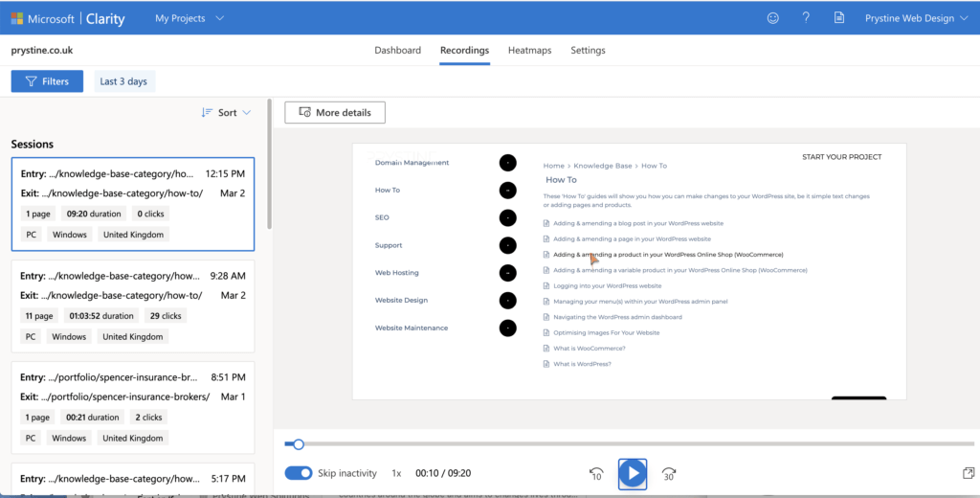Image resolution: width=980 pixels, height=498 pixels.
Task: Click Website Design category in the recording
Action: click(401, 301)
